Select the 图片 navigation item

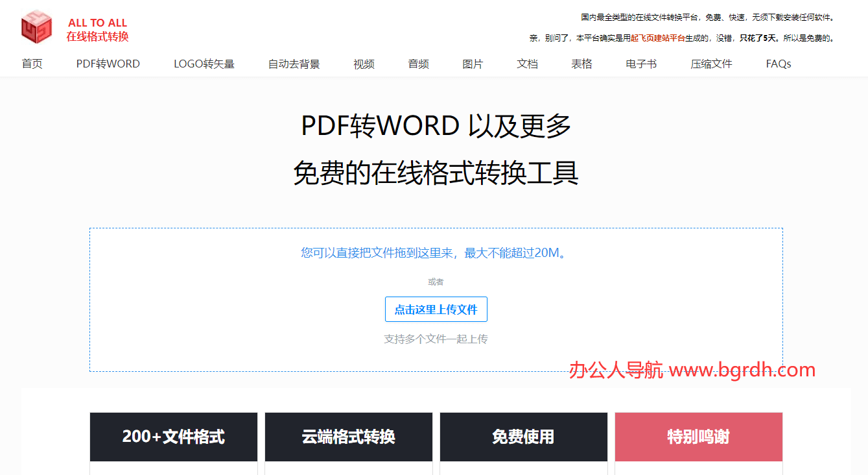click(473, 64)
